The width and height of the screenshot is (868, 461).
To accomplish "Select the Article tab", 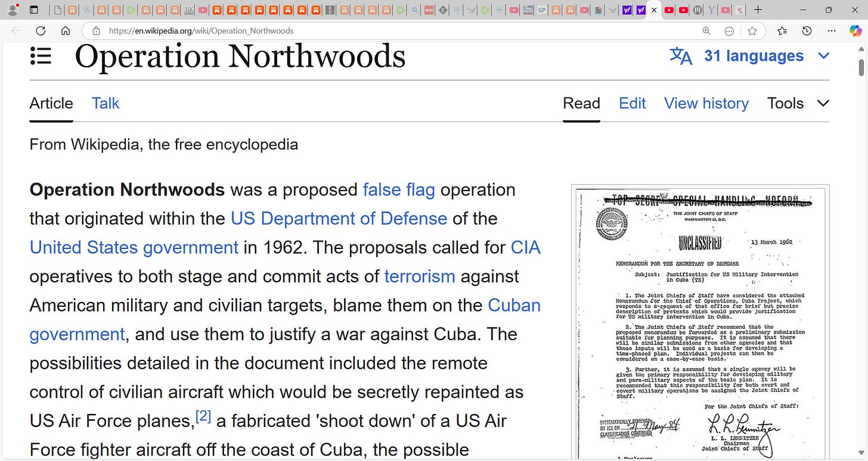I will pyautogui.click(x=51, y=103).
